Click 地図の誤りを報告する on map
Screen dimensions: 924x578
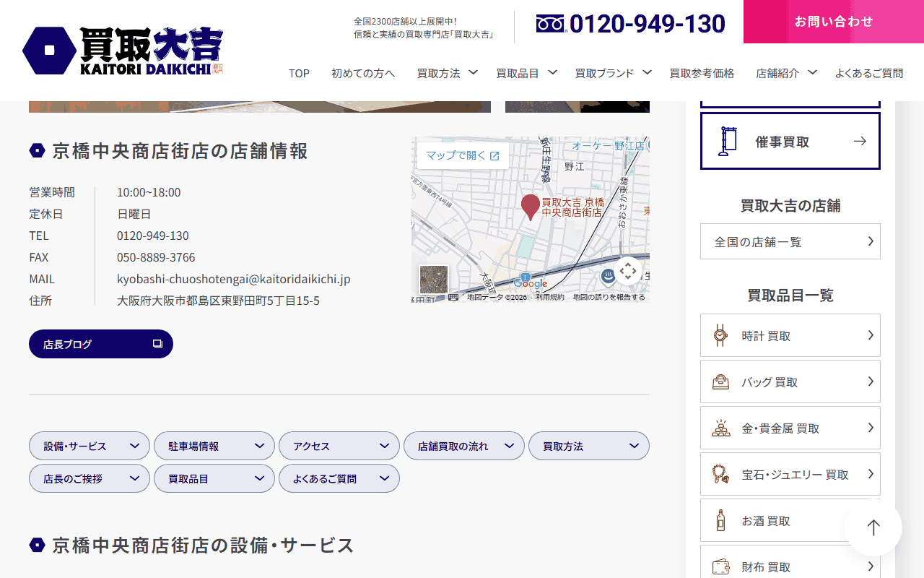tap(609, 297)
